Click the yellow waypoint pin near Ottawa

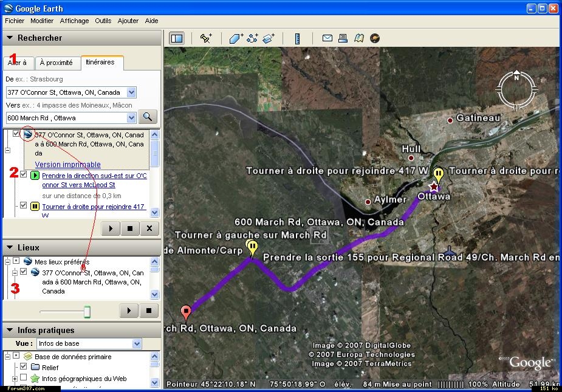pyautogui.click(x=438, y=175)
